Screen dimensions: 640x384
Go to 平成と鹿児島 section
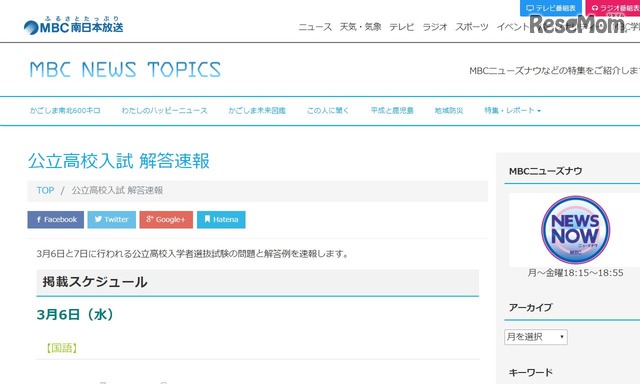[x=392, y=111]
